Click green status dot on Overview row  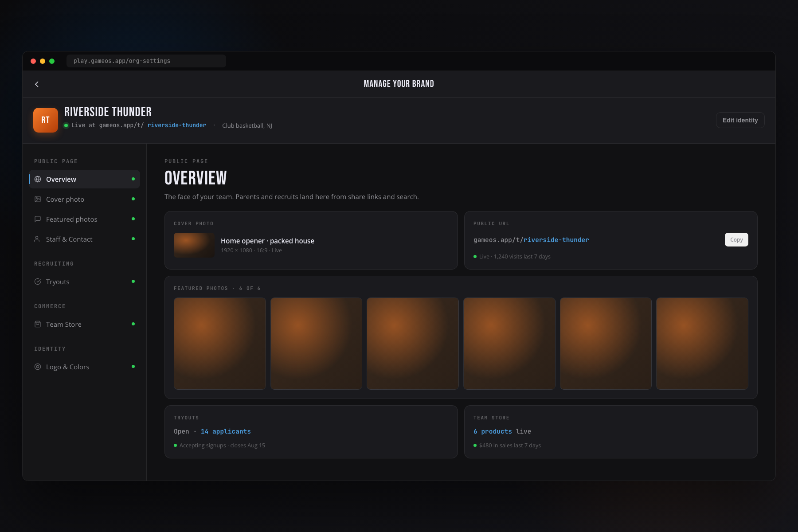tap(133, 179)
